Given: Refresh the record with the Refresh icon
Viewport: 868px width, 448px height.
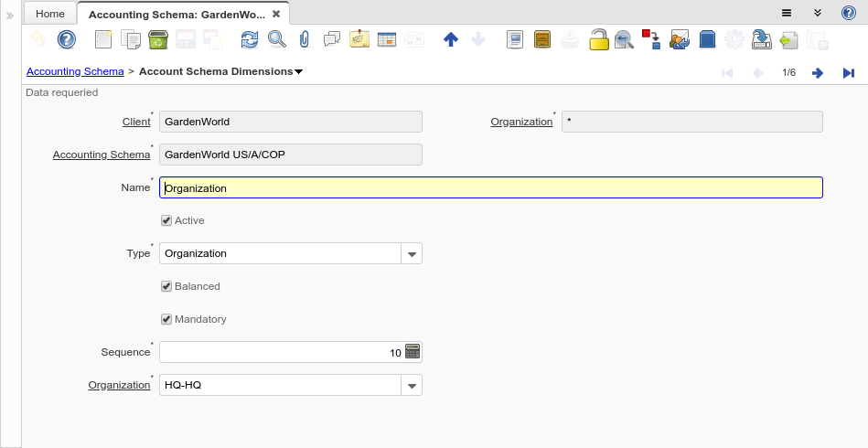Looking at the screenshot, I should click(x=250, y=39).
